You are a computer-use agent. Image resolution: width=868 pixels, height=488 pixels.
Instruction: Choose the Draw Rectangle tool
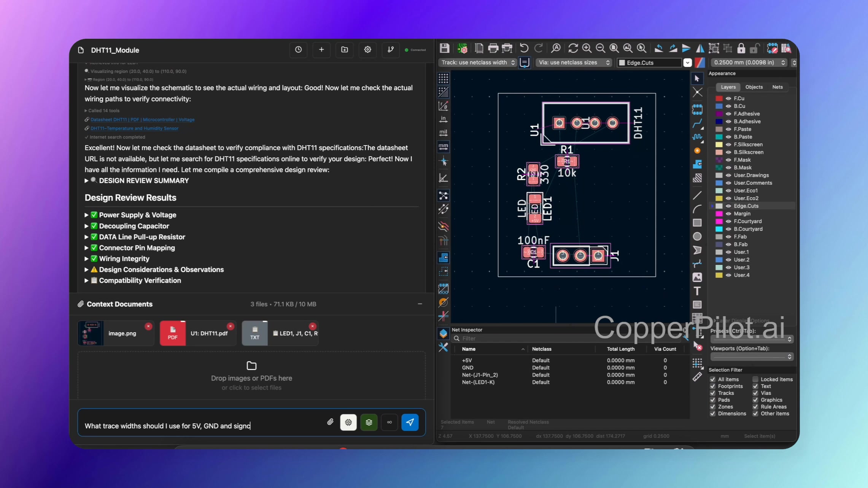697,223
